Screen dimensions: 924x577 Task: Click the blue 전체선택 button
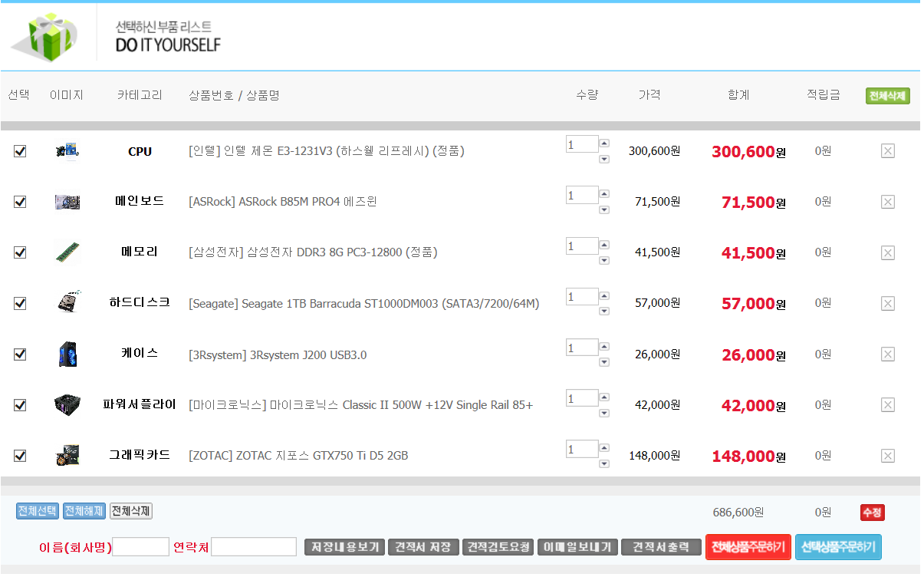click(x=38, y=511)
